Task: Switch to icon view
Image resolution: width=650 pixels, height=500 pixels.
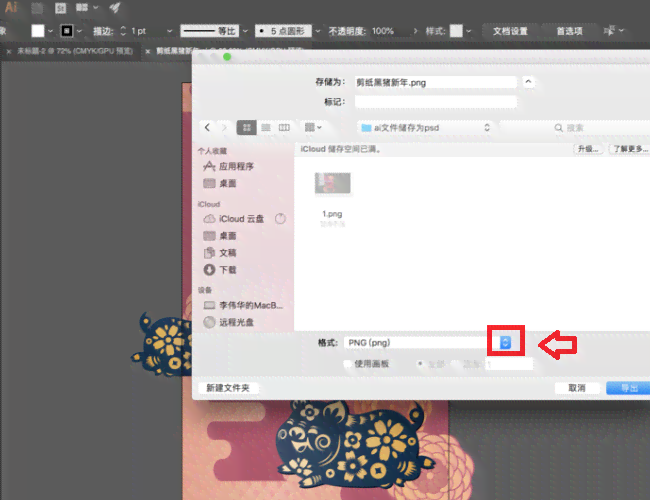Action: point(247,128)
